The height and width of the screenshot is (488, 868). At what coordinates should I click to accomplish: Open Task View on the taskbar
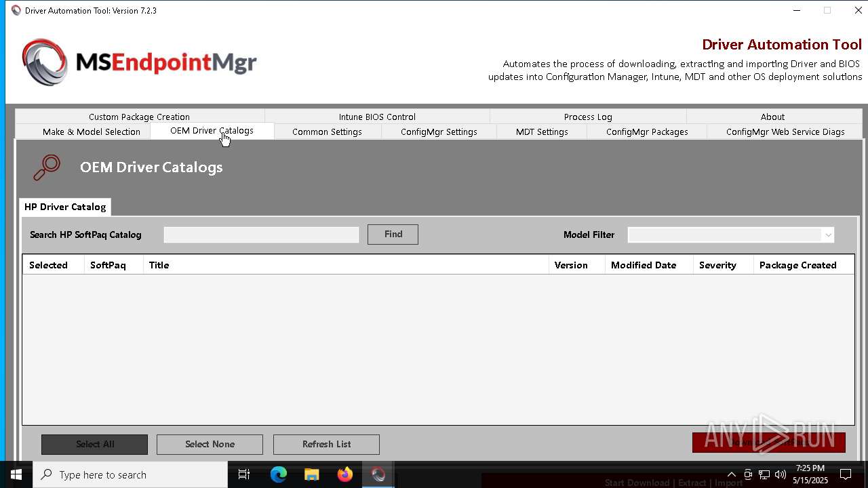(x=244, y=474)
